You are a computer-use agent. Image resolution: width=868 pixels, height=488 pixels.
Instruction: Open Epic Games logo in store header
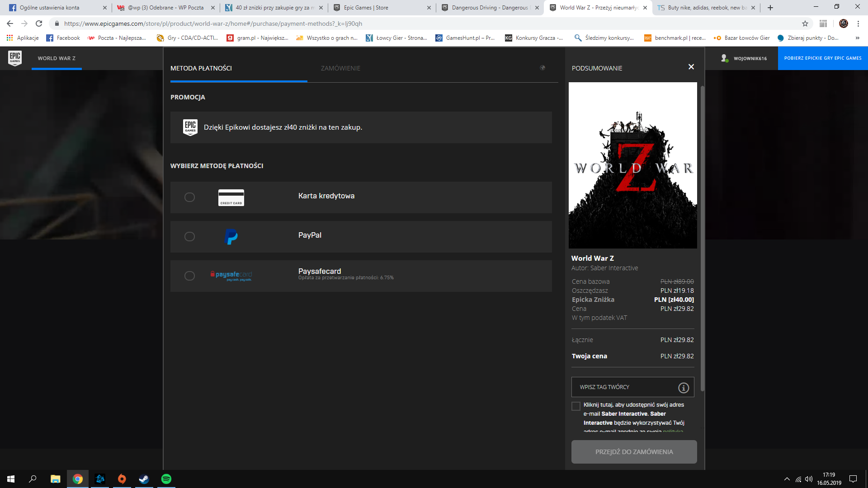click(x=15, y=58)
